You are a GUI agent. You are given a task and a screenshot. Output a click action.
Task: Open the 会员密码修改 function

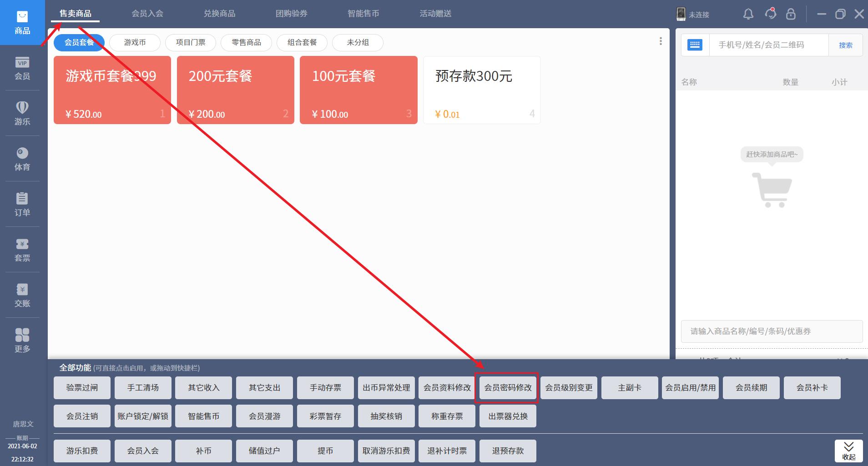tap(508, 388)
